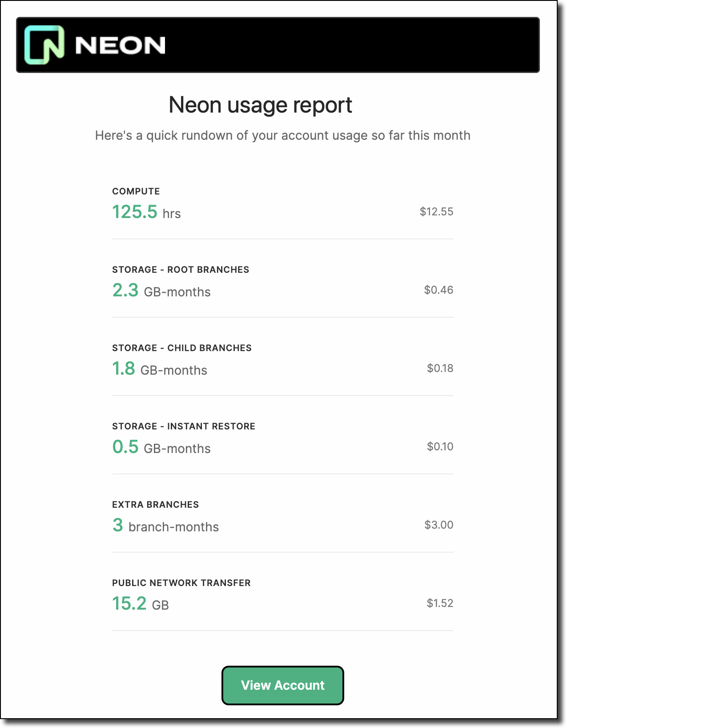Image resolution: width=708 pixels, height=728 pixels.
Task: Click the 0.5 GB-months instant restore value
Action: click(x=161, y=447)
